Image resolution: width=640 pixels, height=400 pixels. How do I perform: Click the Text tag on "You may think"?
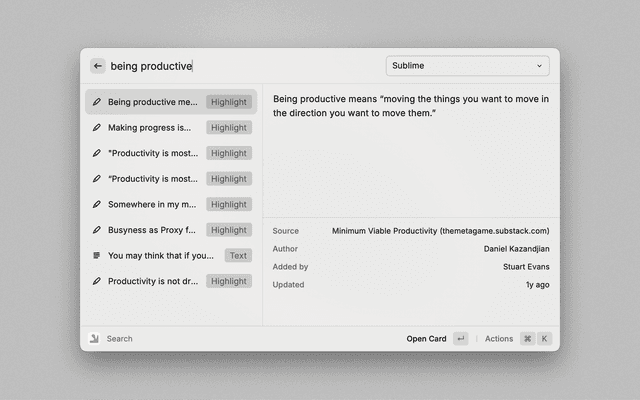point(238,256)
